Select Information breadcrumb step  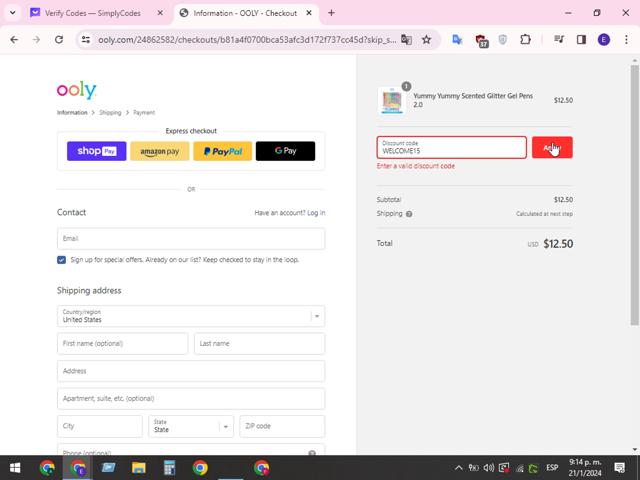coord(72,113)
